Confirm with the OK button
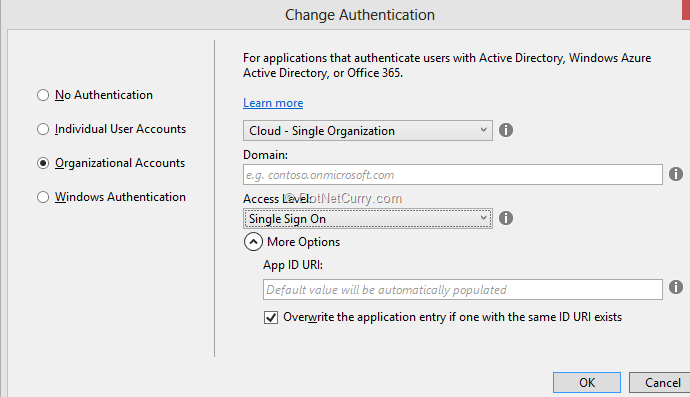 point(587,382)
